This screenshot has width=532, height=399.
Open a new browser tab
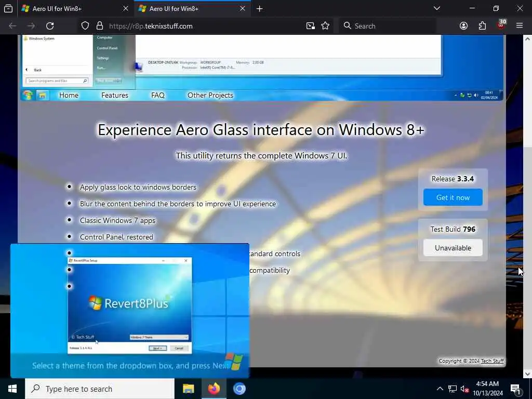[x=260, y=8]
